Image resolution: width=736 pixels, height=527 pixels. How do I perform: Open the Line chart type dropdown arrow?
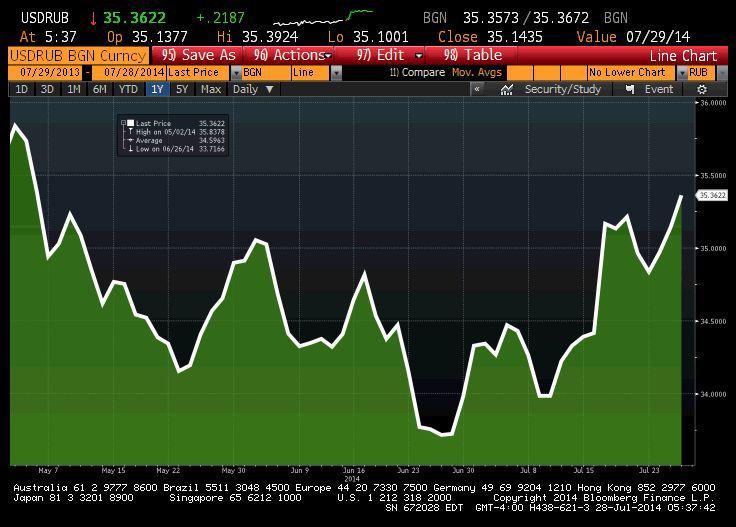click(x=336, y=73)
